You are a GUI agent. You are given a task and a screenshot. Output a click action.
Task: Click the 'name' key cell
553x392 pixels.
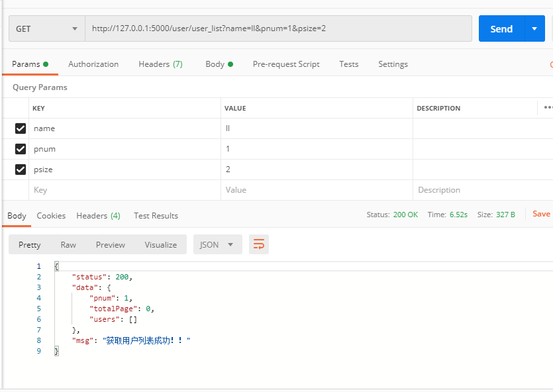tap(125, 128)
